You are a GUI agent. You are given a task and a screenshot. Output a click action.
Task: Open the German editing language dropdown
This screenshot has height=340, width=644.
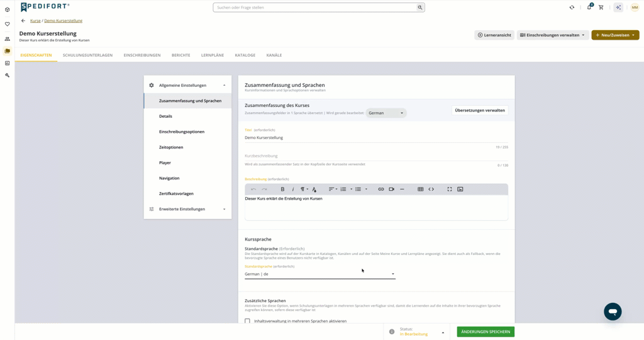386,113
